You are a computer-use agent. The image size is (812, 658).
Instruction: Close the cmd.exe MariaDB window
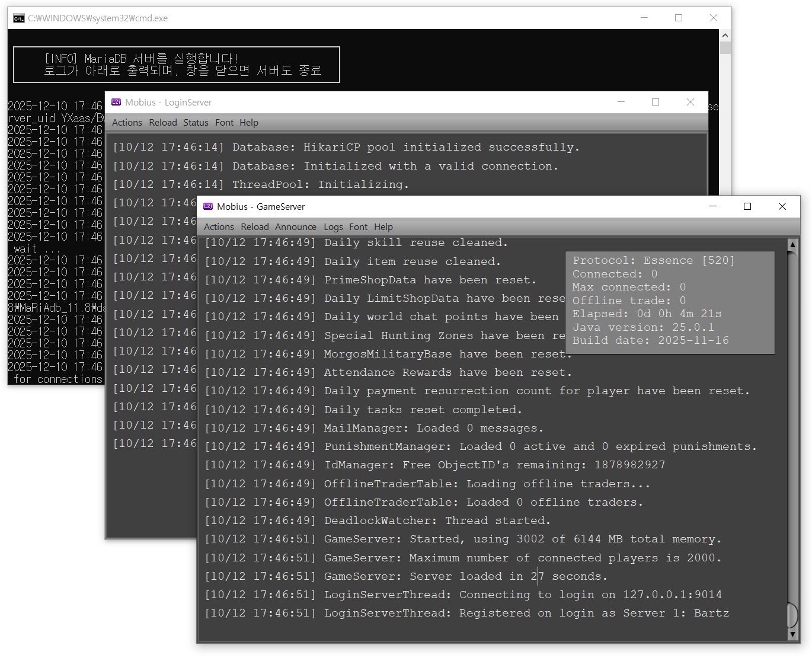(714, 18)
